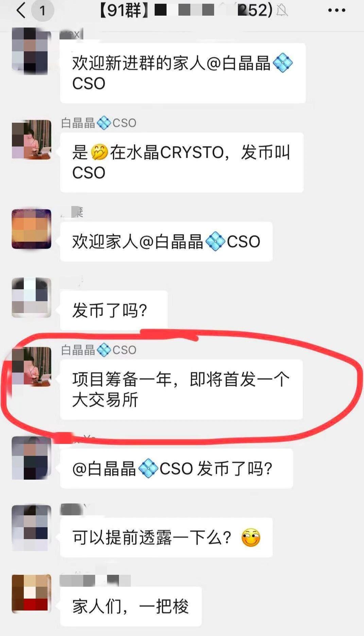This screenshot has width=364, height=636.
Task: Open the three-dot chat menu
Action: pos(336,11)
